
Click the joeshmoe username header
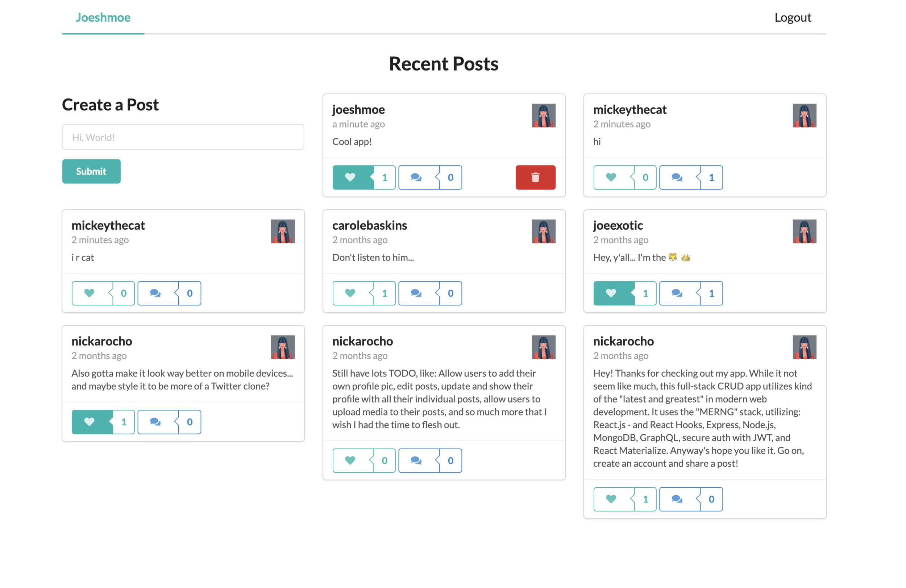pyautogui.click(x=358, y=110)
